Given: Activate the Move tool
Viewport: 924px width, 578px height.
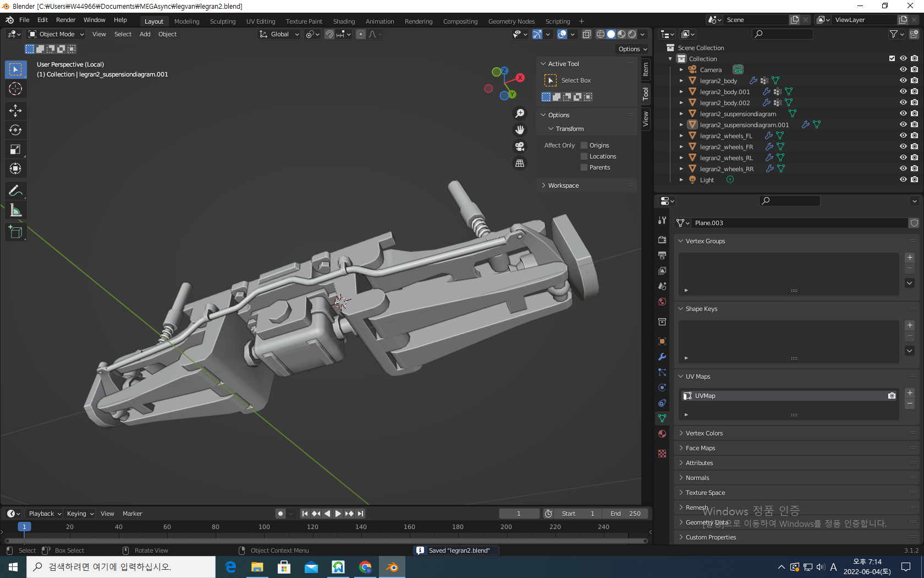Looking at the screenshot, I should click(15, 111).
